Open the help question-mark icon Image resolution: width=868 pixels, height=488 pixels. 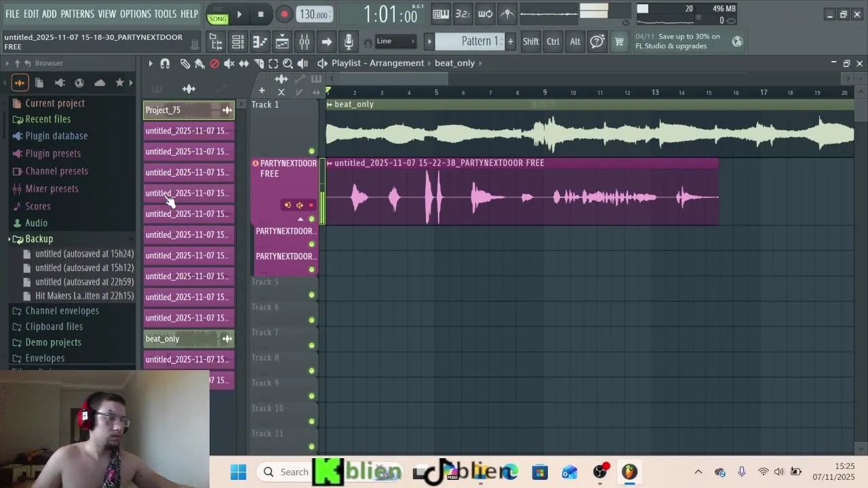tap(597, 41)
